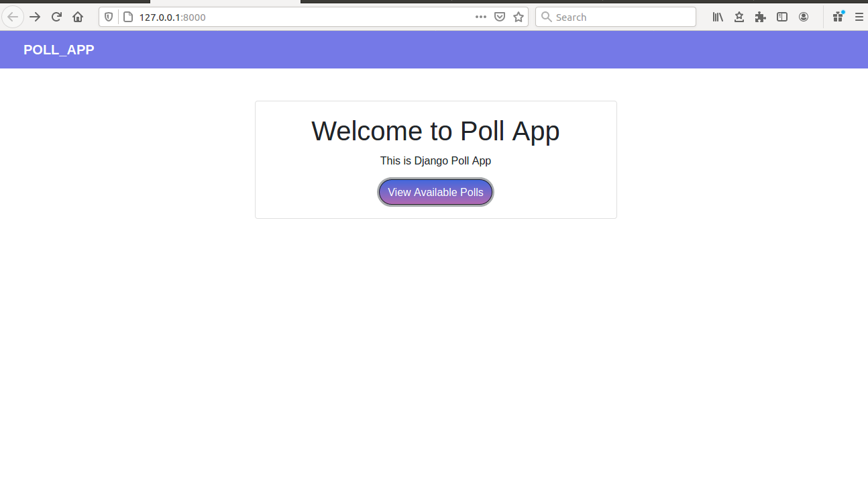Toggle the sidebar panel icon

click(x=782, y=17)
